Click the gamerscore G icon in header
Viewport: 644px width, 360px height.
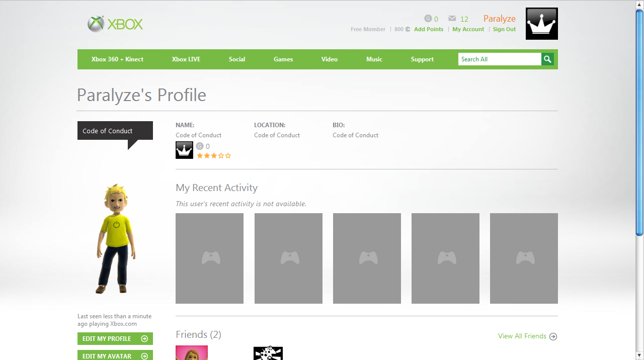tap(428, 19)
